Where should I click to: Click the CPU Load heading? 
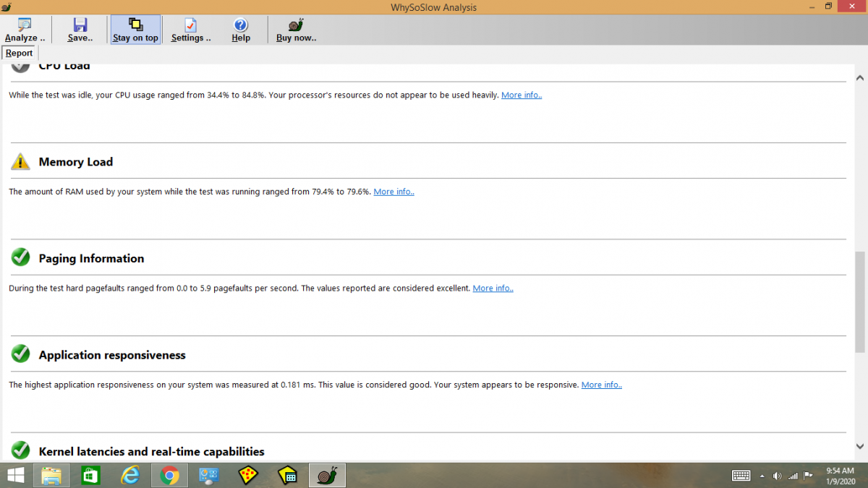64,66
